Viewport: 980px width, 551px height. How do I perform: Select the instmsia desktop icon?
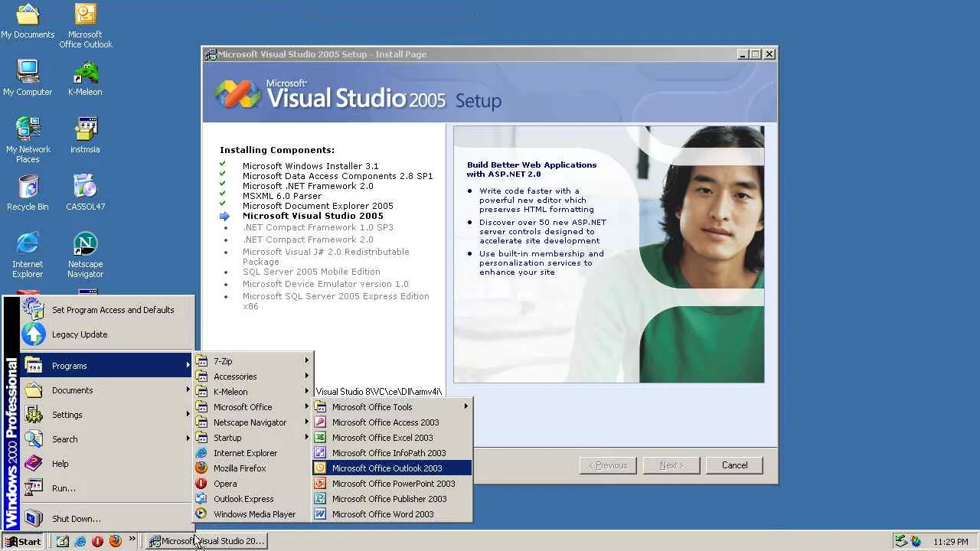85,135
